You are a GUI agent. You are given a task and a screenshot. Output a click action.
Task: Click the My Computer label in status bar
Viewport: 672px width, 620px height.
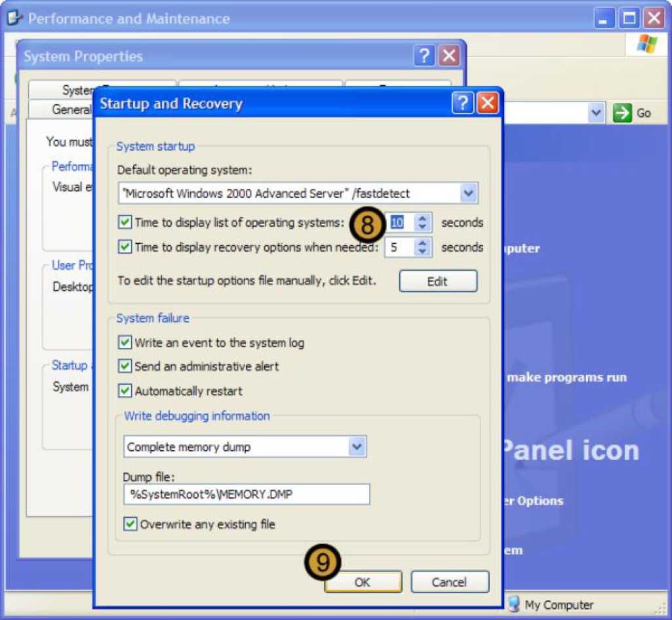point(559,604)
